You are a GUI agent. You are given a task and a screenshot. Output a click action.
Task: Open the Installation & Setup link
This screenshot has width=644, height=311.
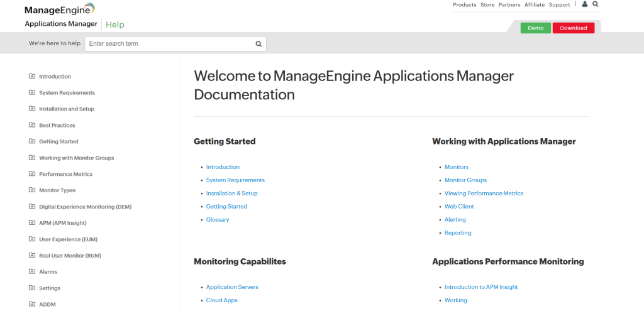click(x=231, y=194)
